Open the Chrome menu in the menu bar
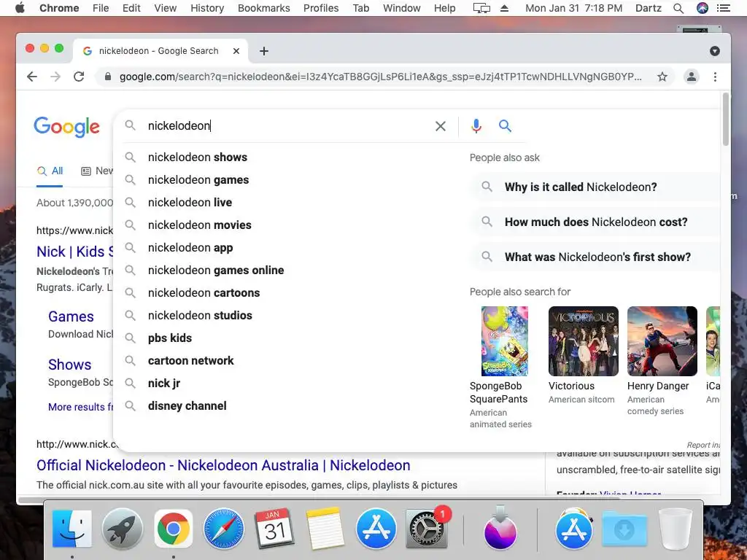 click(x=59, y=8)
